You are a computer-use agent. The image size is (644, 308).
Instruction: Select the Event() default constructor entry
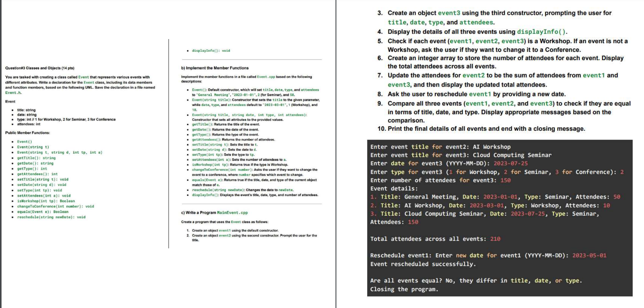click(24, 141)
